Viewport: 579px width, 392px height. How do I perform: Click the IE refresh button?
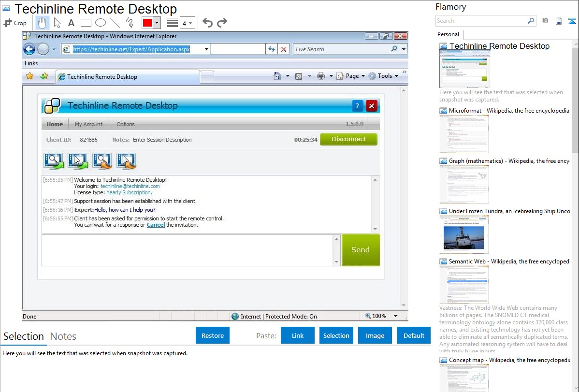pos(272,49)
